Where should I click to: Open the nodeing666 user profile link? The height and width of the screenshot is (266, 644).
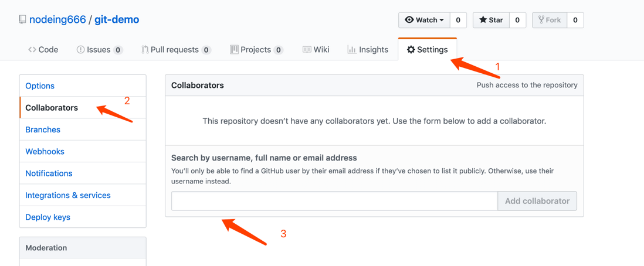[x=57, y=19]
